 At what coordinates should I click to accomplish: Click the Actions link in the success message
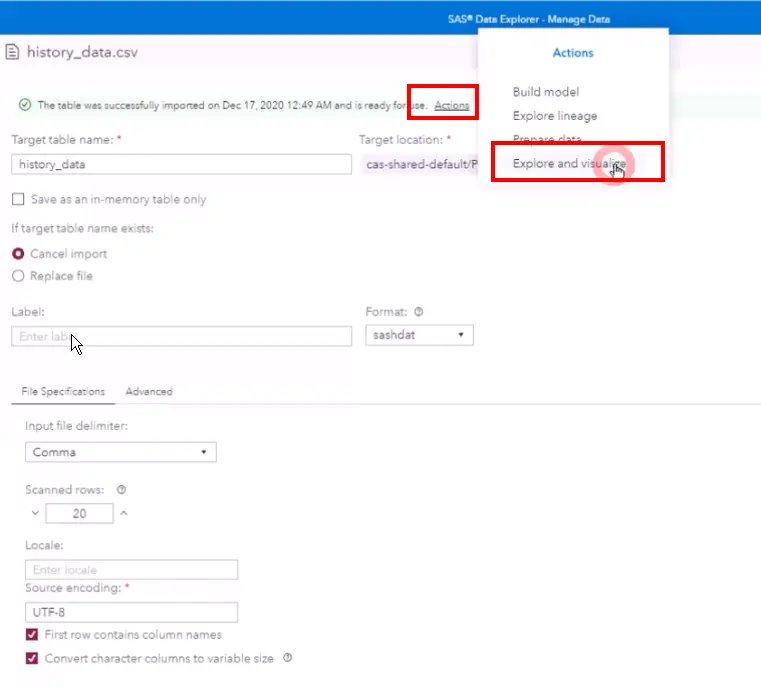click(x=451, y=105)
